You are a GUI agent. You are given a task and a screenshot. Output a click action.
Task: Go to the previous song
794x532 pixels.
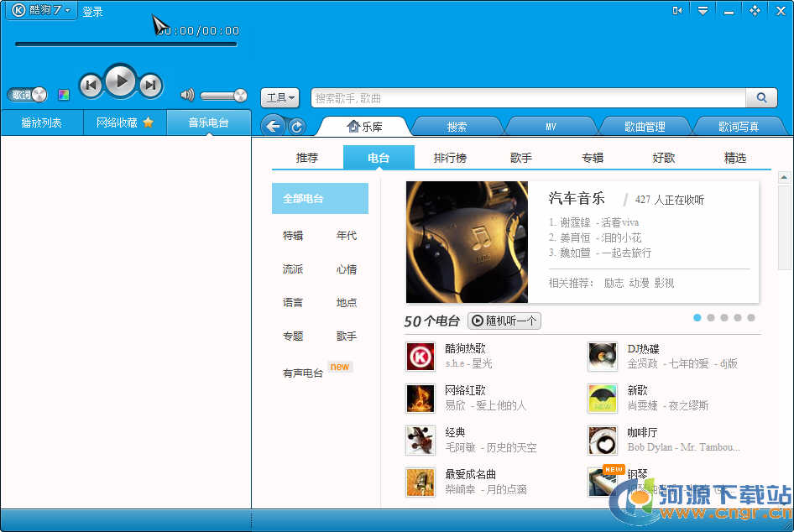91,85
